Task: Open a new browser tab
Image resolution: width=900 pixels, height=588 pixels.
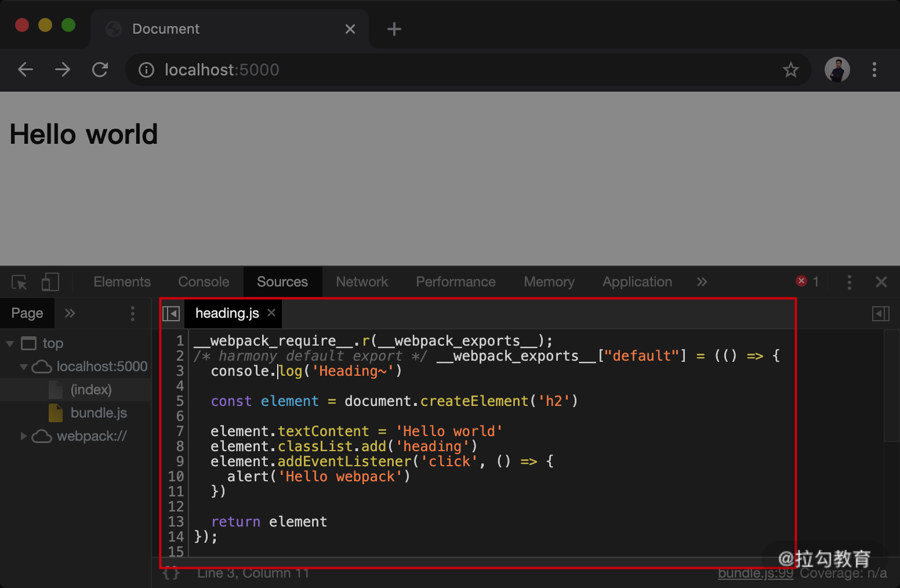Action: click(394, 29)
